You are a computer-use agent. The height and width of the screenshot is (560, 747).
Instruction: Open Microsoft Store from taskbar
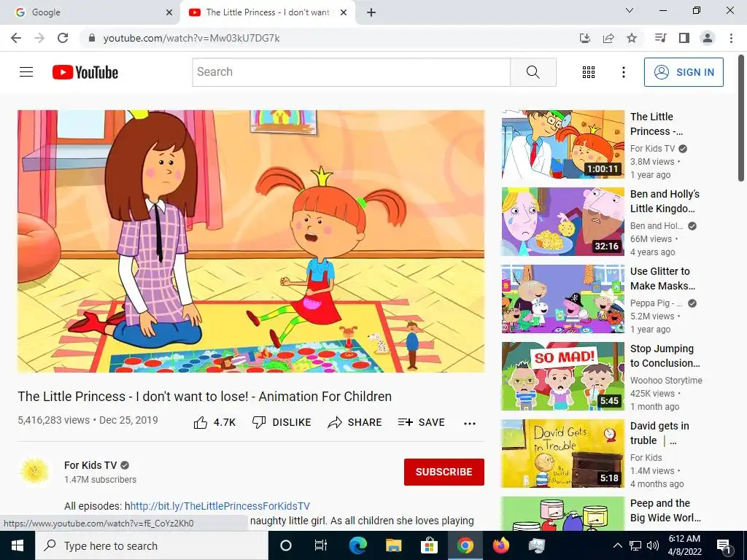pyautogui.click(x=429, y=545)
